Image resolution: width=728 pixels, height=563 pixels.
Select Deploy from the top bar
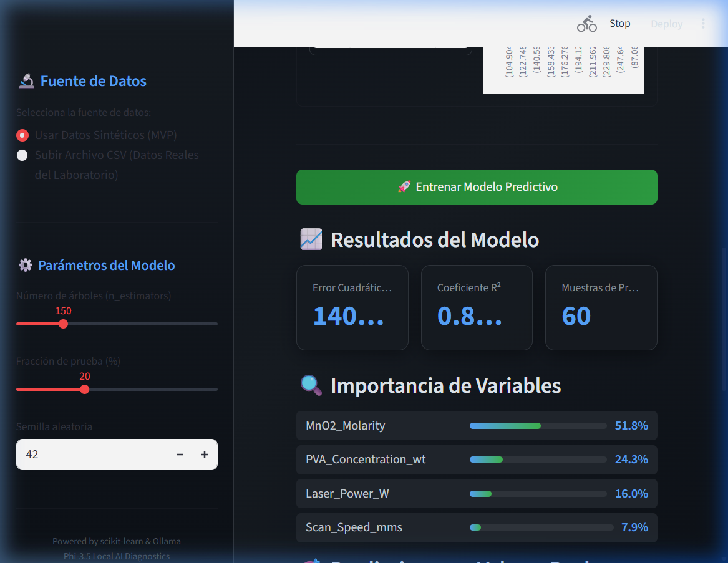[666, 24]
